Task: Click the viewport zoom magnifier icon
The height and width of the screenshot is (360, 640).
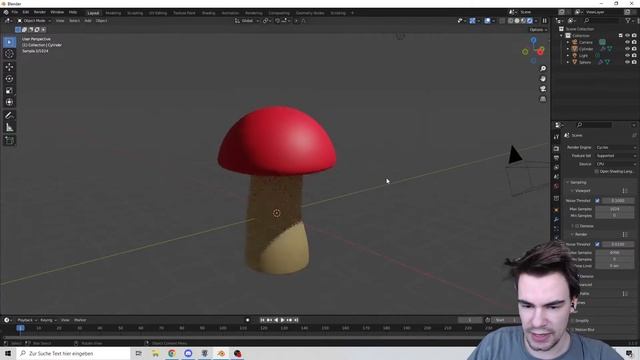Action: click(543, 69)
